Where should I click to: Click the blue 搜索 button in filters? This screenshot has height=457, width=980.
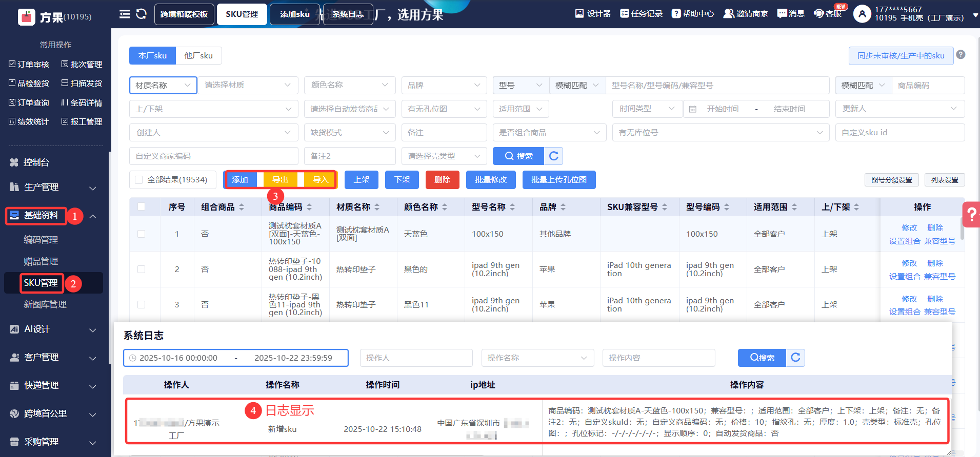(x=518, y=156)
